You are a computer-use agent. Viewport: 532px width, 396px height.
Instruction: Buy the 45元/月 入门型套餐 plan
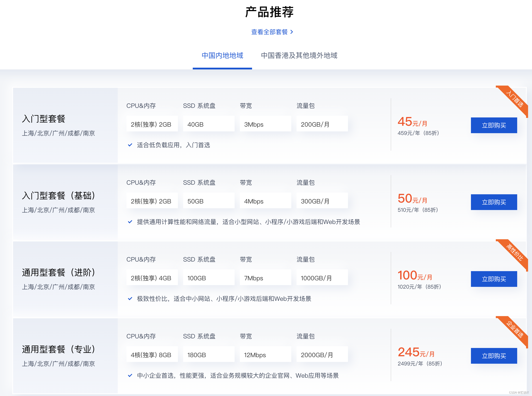pyautogui.click(x=494, y=125)
